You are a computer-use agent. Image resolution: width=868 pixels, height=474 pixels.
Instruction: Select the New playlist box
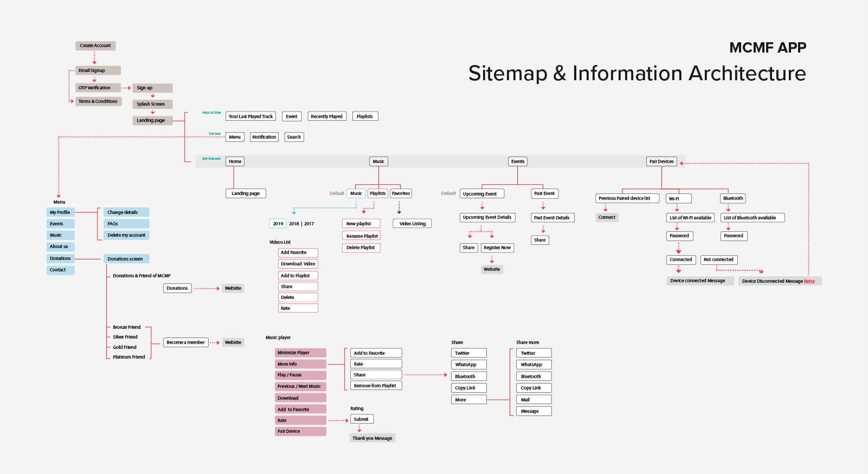[x=361, y=224]
